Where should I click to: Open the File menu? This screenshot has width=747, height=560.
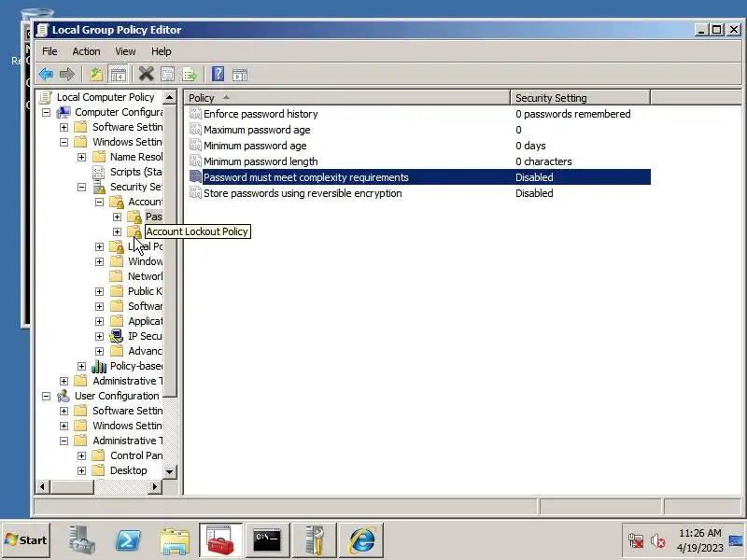pyautogui.click(x=49, y=51)
